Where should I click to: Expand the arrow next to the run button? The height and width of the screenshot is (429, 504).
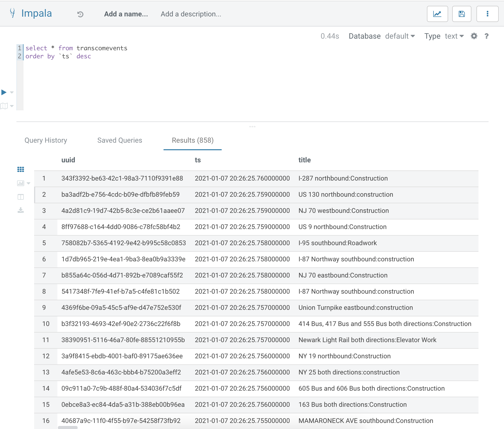click(12, 93)
